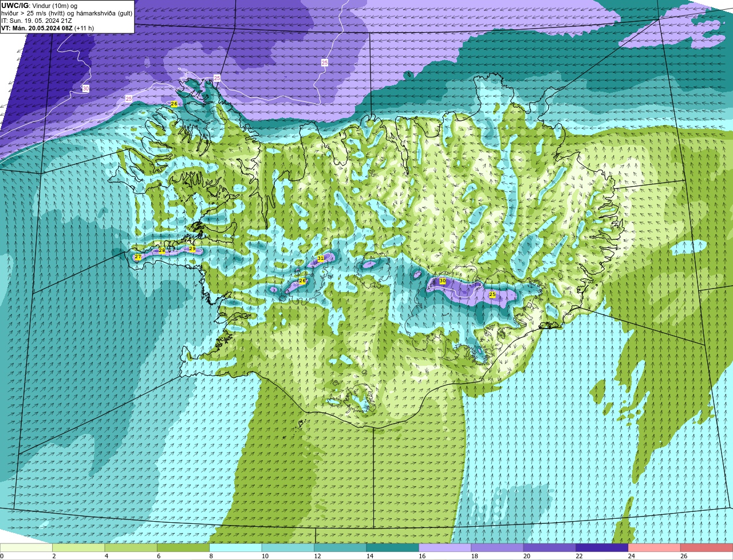Screen dimensions: 733x560
Task: Click the yellow 28 gust label
Action: [x=162, y=251]
